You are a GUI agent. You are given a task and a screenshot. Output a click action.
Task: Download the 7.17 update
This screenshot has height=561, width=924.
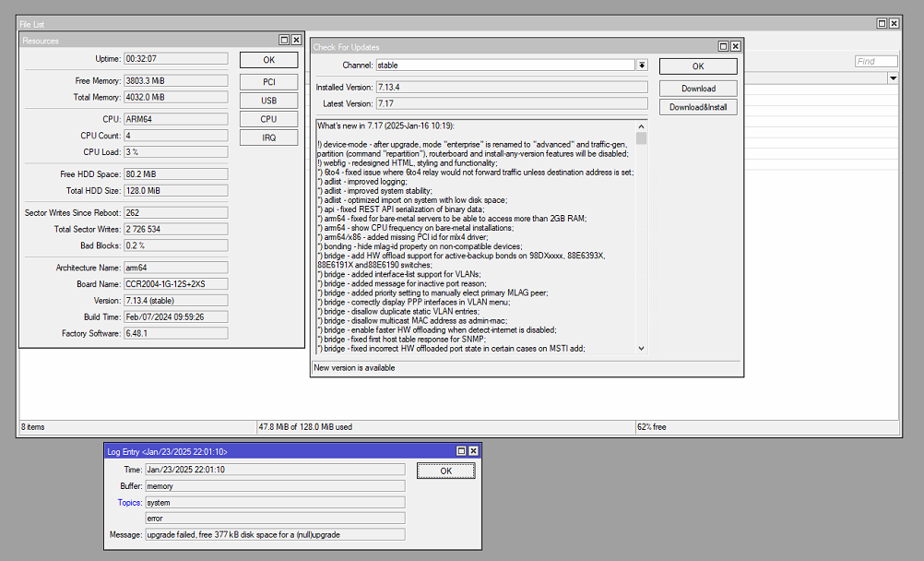tap(696, 88)
